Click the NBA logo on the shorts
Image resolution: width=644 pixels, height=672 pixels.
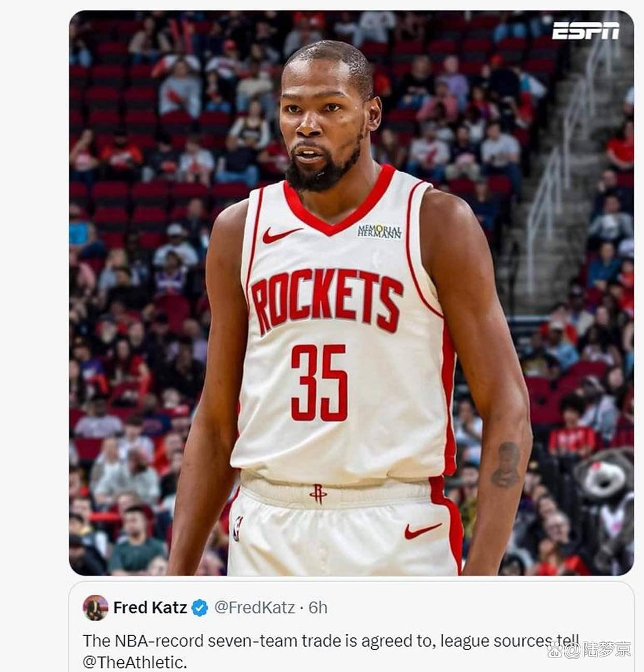pyautogui.click(x=238, y=528)
